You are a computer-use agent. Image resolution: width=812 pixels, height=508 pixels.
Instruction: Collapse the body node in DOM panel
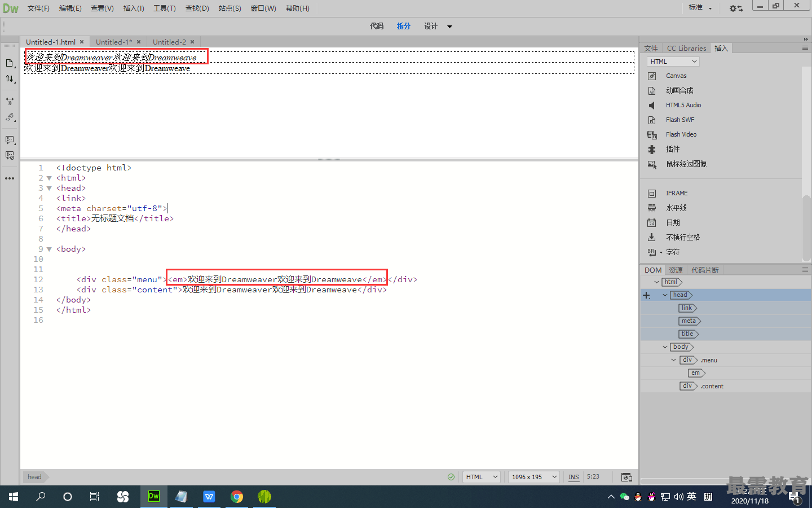[x=665, y=347]
